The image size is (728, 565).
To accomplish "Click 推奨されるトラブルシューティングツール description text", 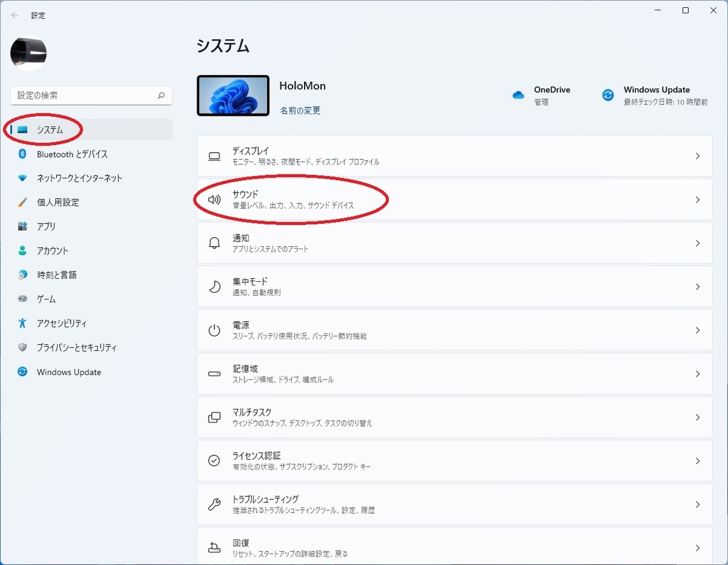I will pyautogui.click(x=303, y=510).
